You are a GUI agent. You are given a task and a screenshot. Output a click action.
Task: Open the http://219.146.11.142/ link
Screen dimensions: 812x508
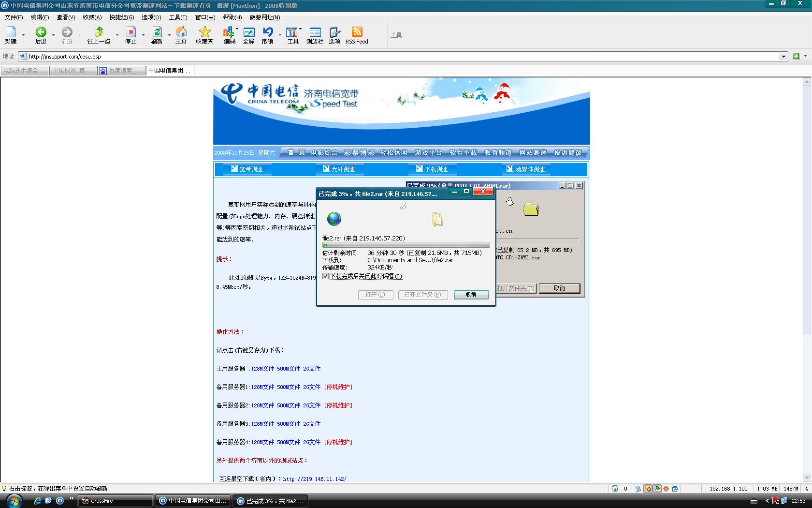tap(315, 479)
